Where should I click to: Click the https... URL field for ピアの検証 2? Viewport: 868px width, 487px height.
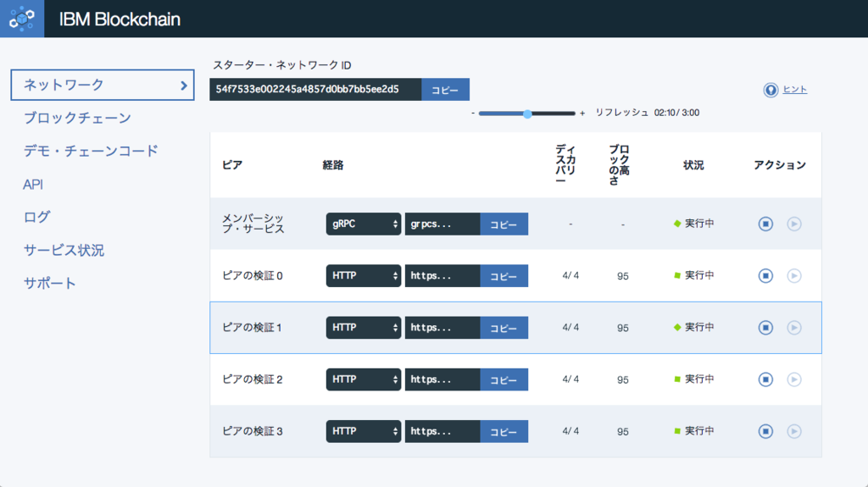pos(442,379)
